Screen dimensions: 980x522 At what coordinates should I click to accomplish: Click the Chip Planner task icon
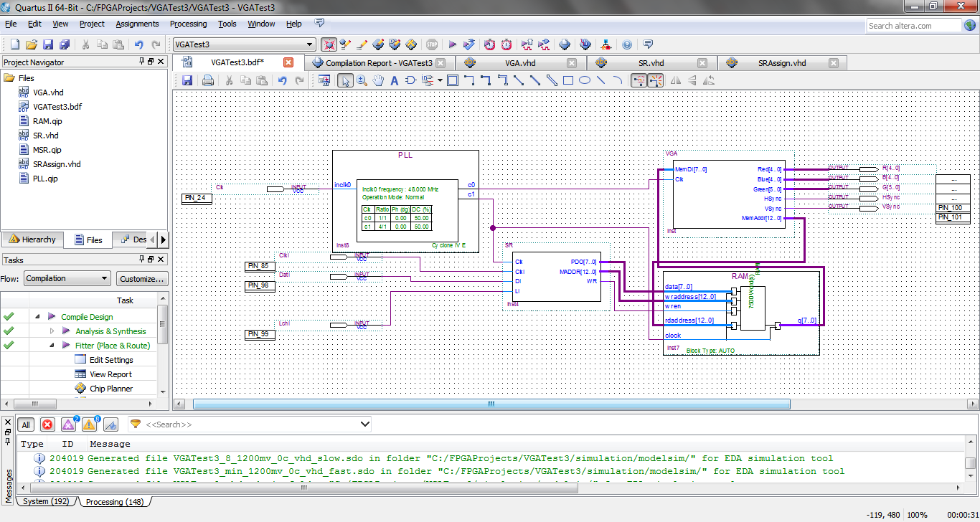(80, 389)
